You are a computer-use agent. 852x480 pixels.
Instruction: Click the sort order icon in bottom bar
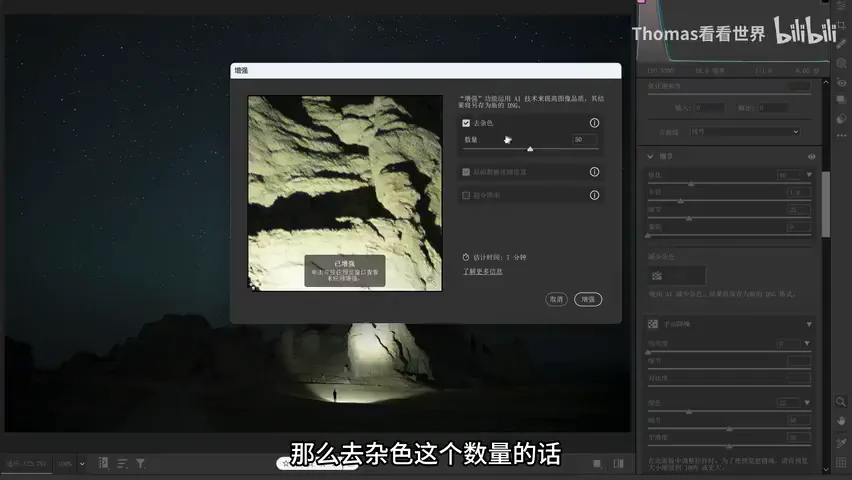(122, 464)
